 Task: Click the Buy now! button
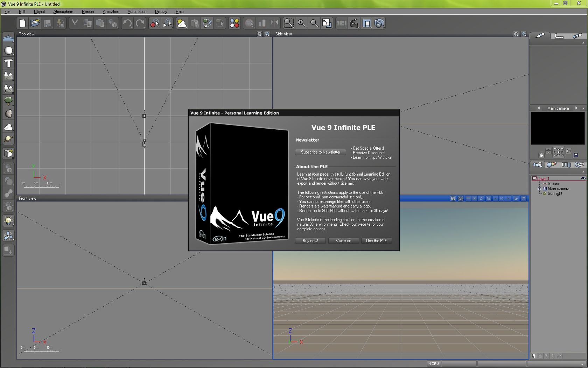pyautogui.click(x=310, y=241)
